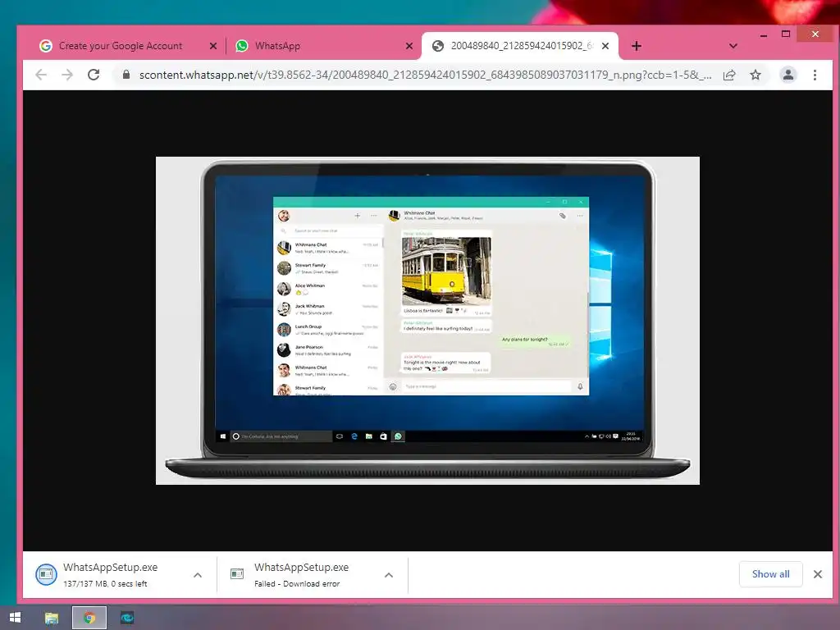Image resolution: width=840 pixels, height=630 pixels.
Task: Close the Create your Google Account tab
Action: click(x=213, y=46)
